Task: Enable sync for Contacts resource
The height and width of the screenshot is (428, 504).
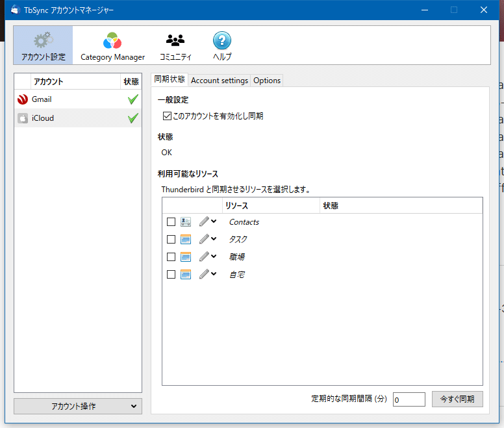Action: click(x=171, y=221)
